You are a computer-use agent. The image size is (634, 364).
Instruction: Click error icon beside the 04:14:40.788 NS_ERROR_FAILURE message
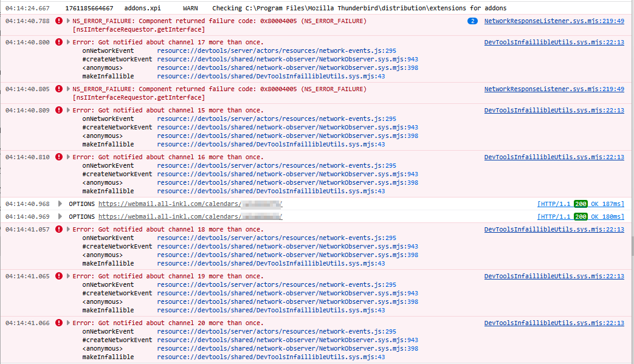pos(59,21)
